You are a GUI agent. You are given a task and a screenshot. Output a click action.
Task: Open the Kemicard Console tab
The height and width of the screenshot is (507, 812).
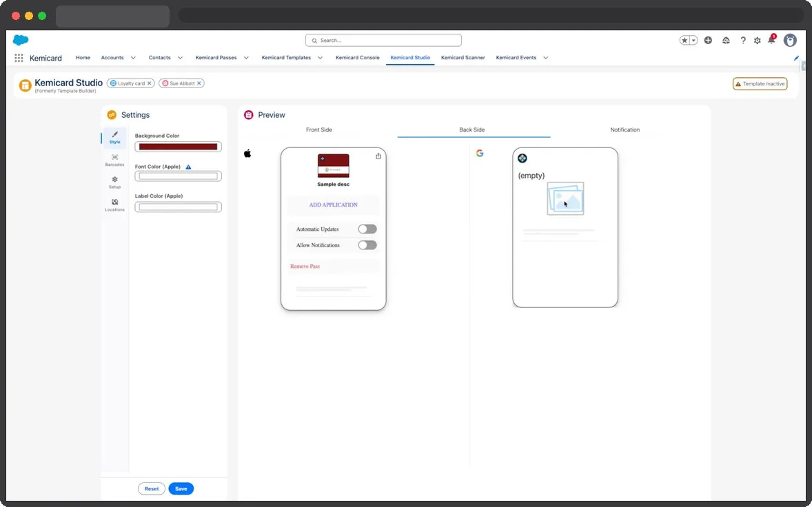pyautogui.click(x=357, y=57)
